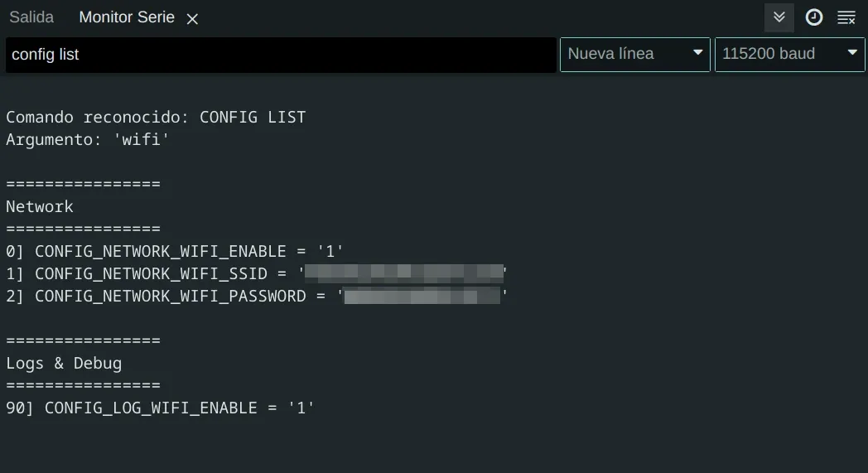The height and width of the screenshot is (473, 868).
Task: Click the CONFIG_NETWORK_WIFI_ENABLE entry
Action: pos(175,251)
